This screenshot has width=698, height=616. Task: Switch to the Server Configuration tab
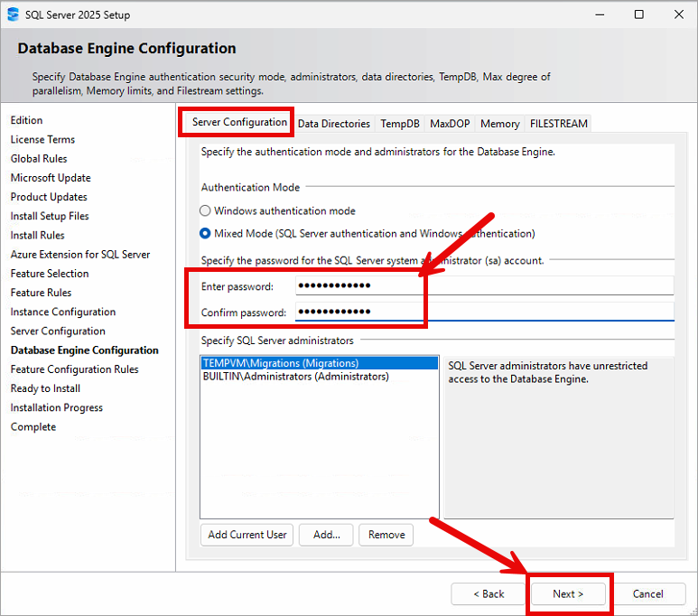click(239, 123)
